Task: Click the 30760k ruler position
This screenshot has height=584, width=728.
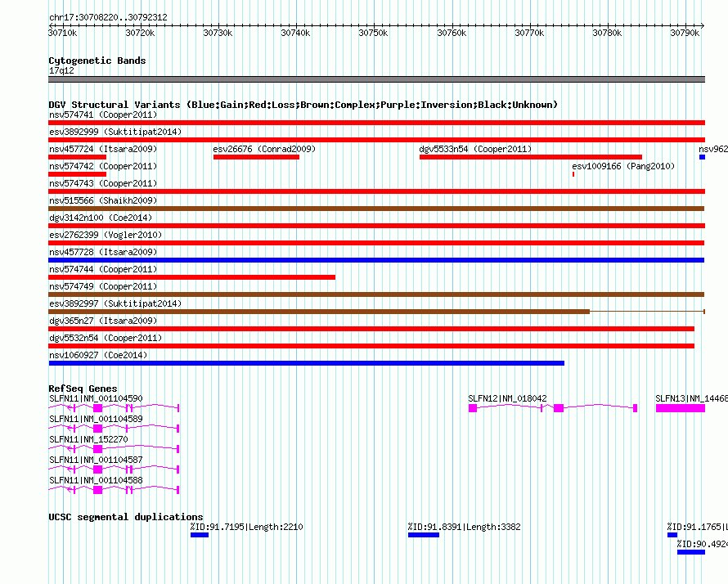Action: (x=452, y=33)
